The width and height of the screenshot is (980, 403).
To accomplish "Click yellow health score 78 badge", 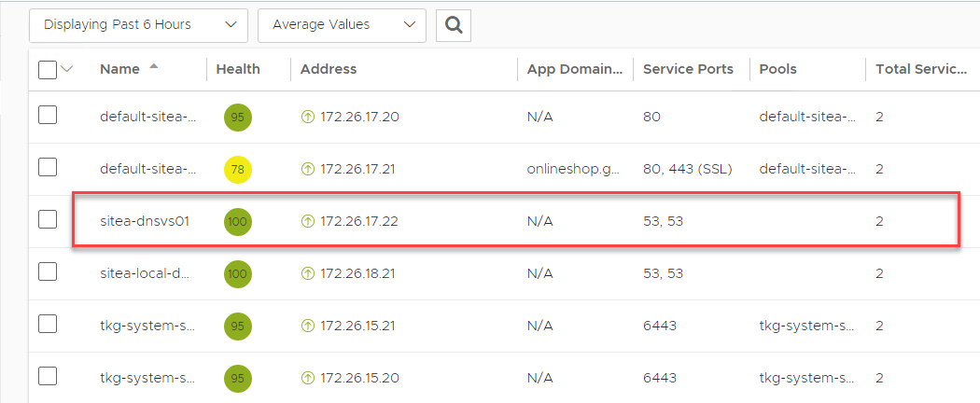I will pyautogui.click(x=238, y=170).
